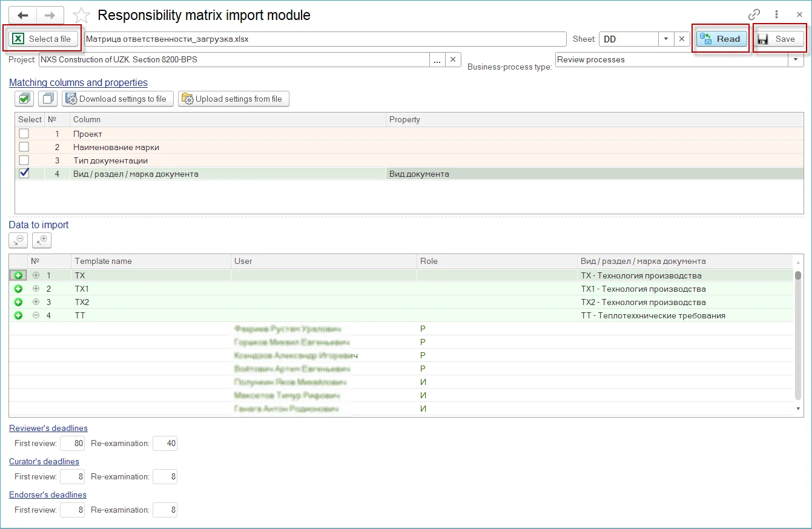Tick the checkbox for column Проект
Image resolution: width=812 pixels, height=529 pixels.
pyautogui.click(x=24, y=134)
